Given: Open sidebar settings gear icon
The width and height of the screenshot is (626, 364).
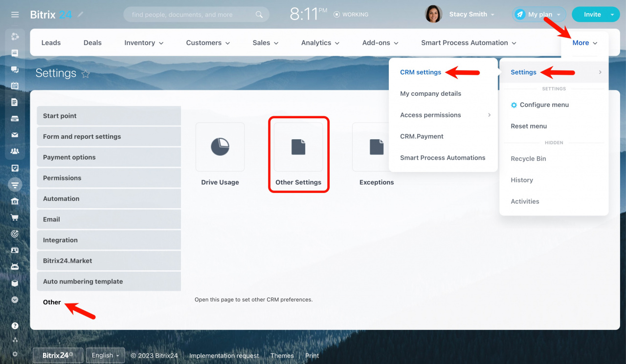Looking at the screenshot, I should tap(15, 354).
